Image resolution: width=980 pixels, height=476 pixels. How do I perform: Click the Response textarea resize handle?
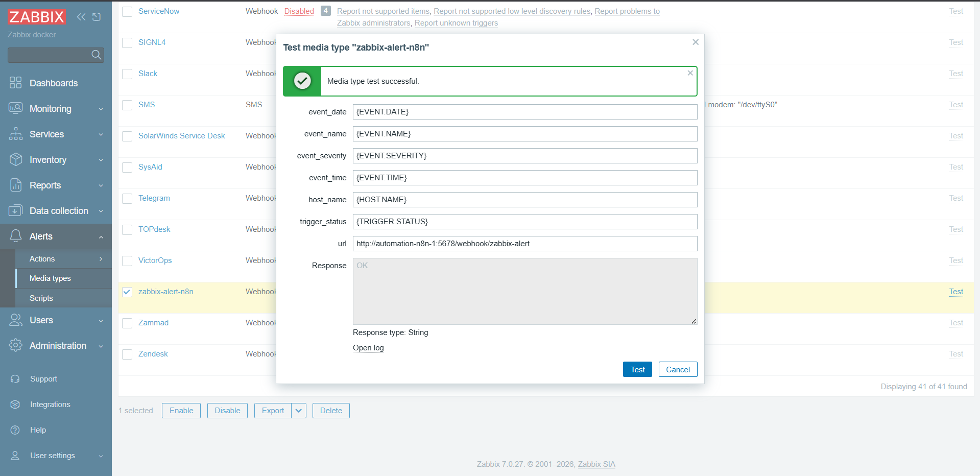(694, 321)
